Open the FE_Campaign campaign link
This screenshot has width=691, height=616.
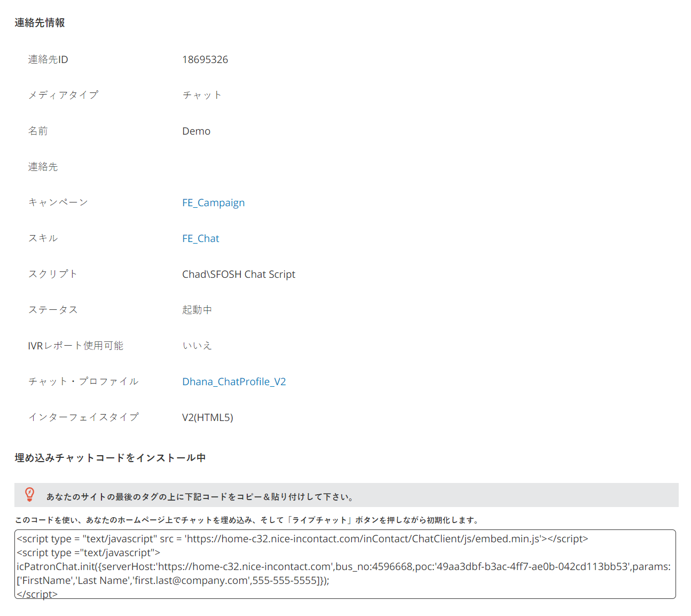214,202
